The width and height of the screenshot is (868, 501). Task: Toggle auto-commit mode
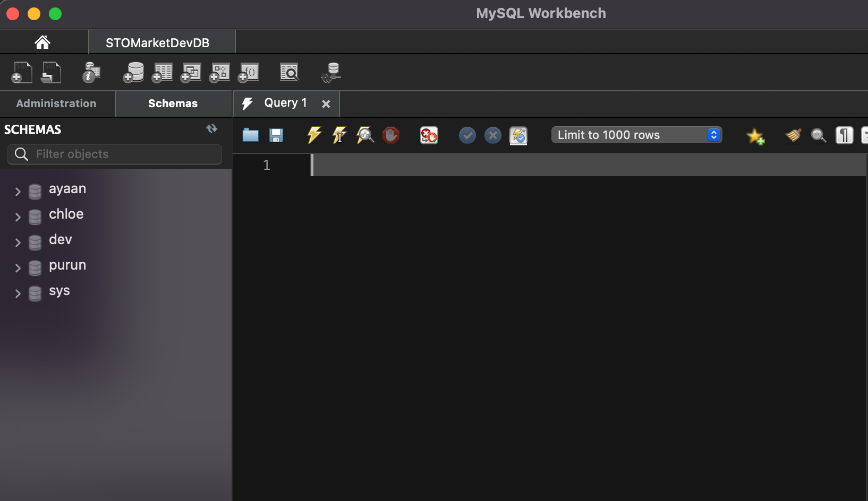pos(518,135)
